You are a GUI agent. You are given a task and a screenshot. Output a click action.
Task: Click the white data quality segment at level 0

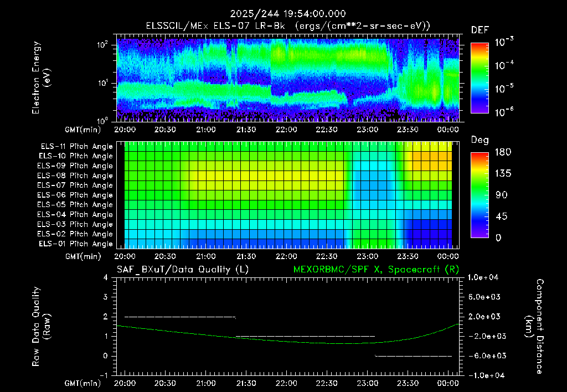(x=413, y=356)
